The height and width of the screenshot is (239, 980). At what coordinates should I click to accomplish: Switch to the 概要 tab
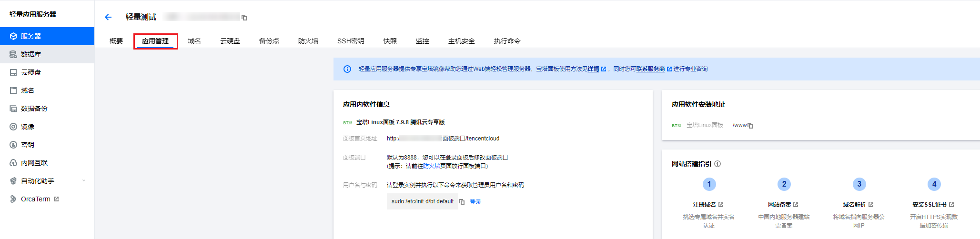(116, 41)
